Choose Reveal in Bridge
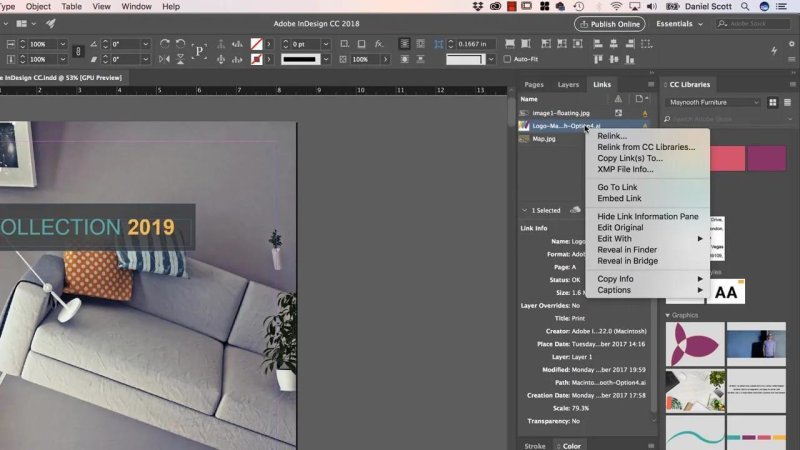800x450 pixels. (x=627, y=261)
